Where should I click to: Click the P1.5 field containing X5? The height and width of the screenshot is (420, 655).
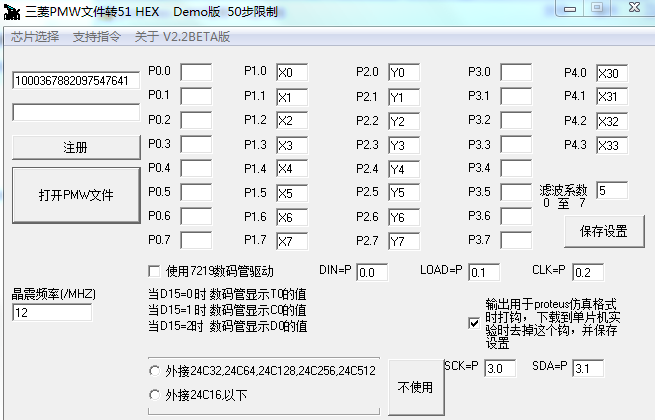click(x=292, y=193)
